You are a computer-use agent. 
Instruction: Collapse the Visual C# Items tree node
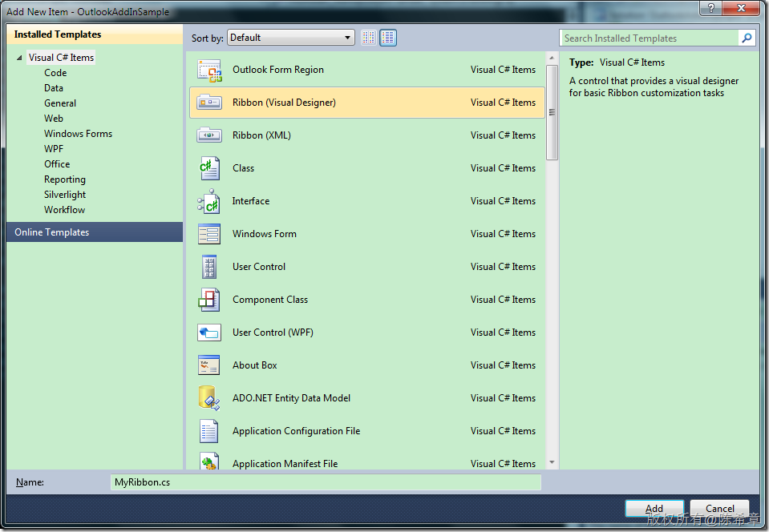[19, 58]
